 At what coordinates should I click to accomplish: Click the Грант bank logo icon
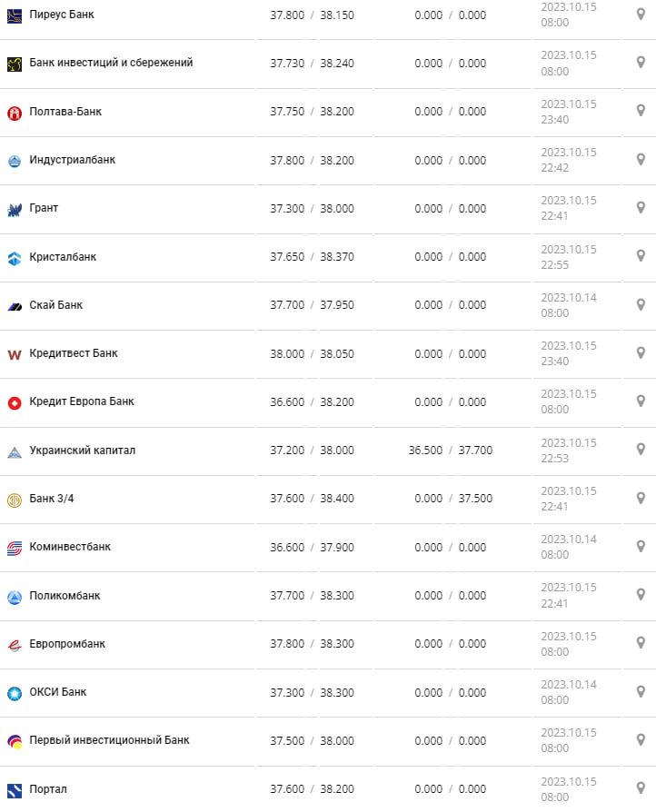pos(15,209)
